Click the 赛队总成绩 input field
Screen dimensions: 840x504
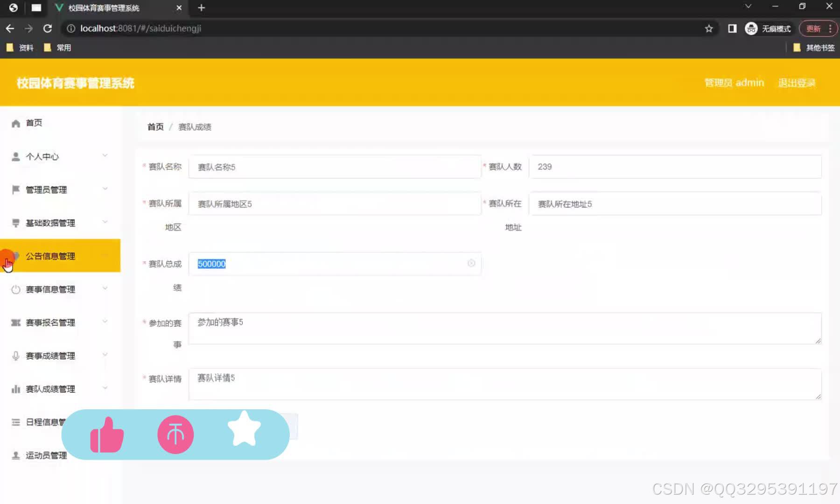tap(335, 264)
